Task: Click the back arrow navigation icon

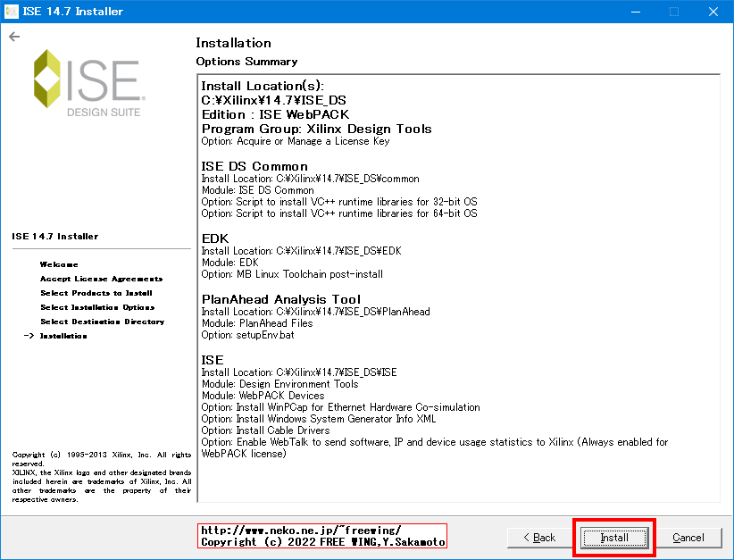Action: click(13, 37)
